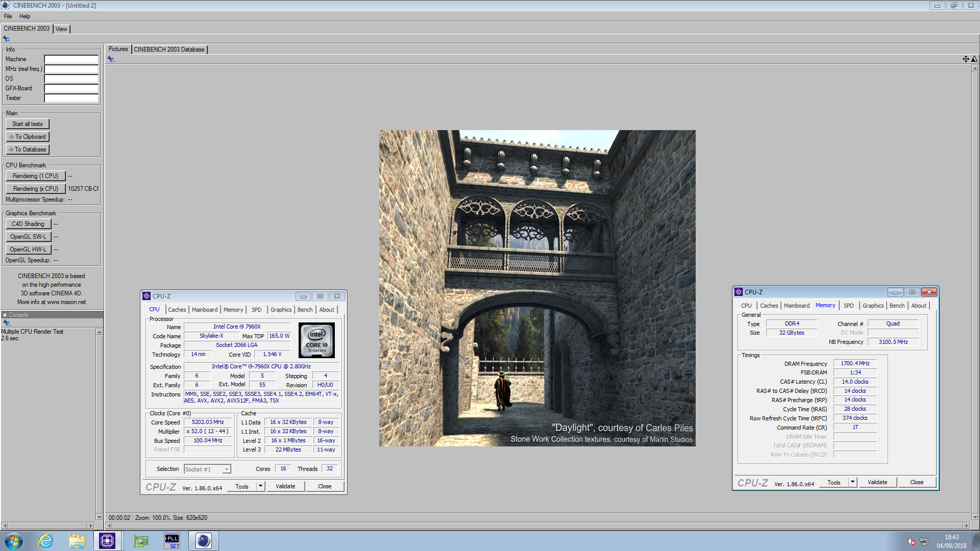Click the network tray icon

[924, 542]
